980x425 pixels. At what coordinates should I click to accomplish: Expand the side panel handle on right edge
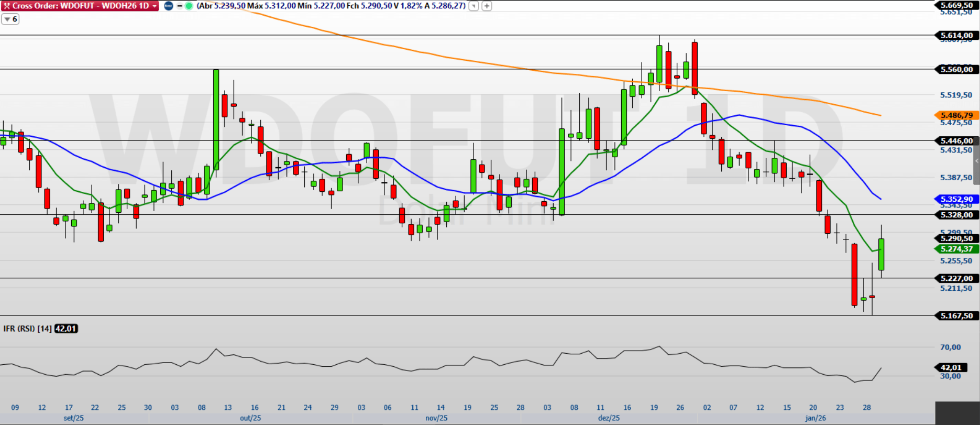[x=976, y=161]
